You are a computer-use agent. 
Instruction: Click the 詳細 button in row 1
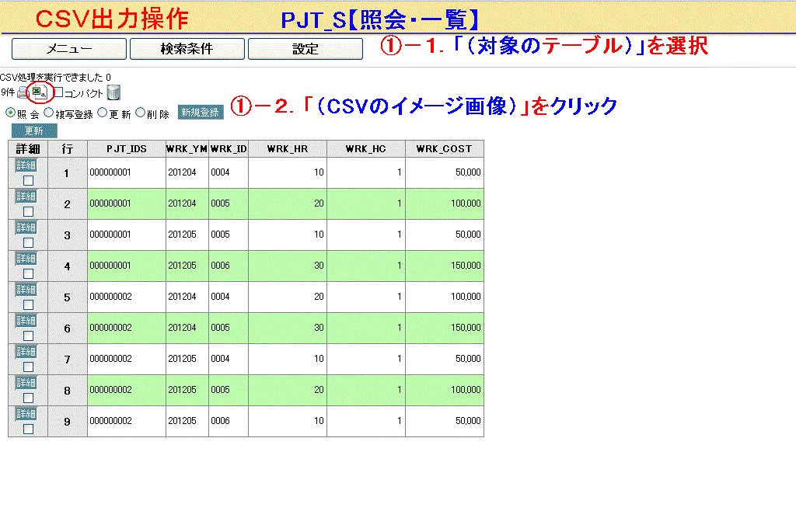pos(27,165)
